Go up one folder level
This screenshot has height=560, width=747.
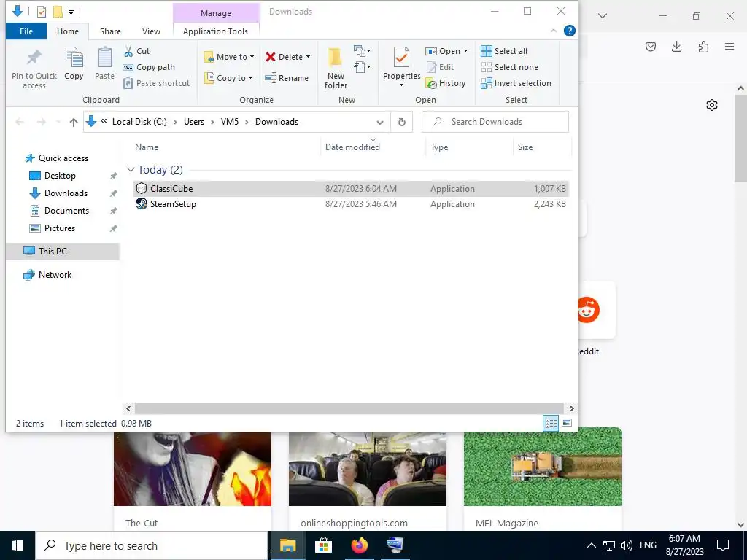click(74, 122)
